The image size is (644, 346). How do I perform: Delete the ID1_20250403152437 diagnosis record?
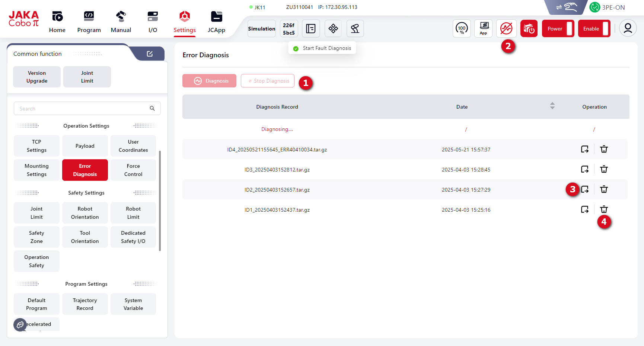click(604, 209)
